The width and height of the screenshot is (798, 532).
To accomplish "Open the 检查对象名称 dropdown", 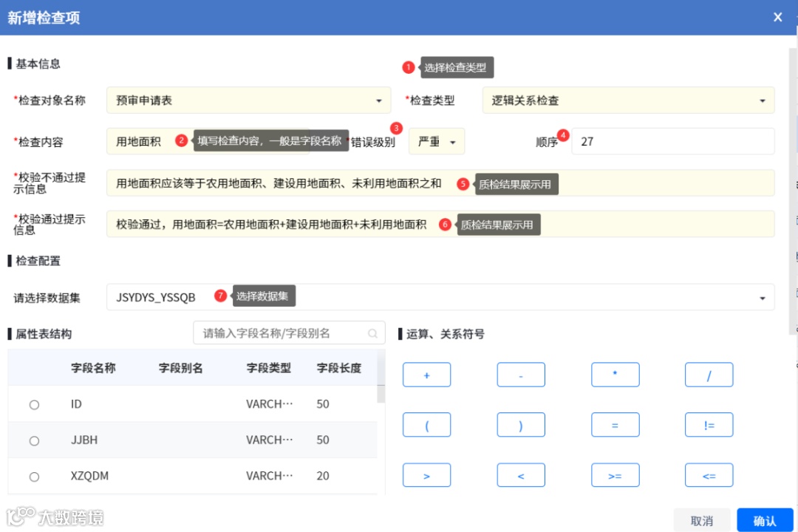I will 248,100.
